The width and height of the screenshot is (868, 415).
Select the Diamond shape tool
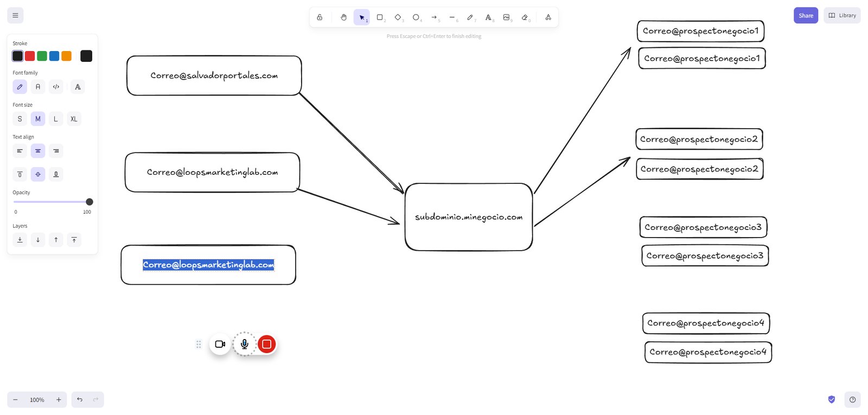click(398, 17)
